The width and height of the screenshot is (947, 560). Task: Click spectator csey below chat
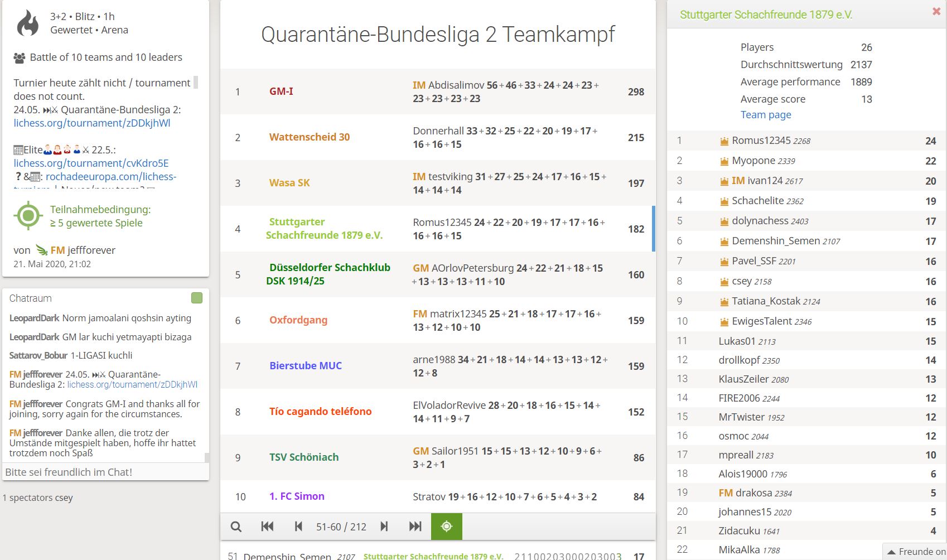tap(64, 498)
